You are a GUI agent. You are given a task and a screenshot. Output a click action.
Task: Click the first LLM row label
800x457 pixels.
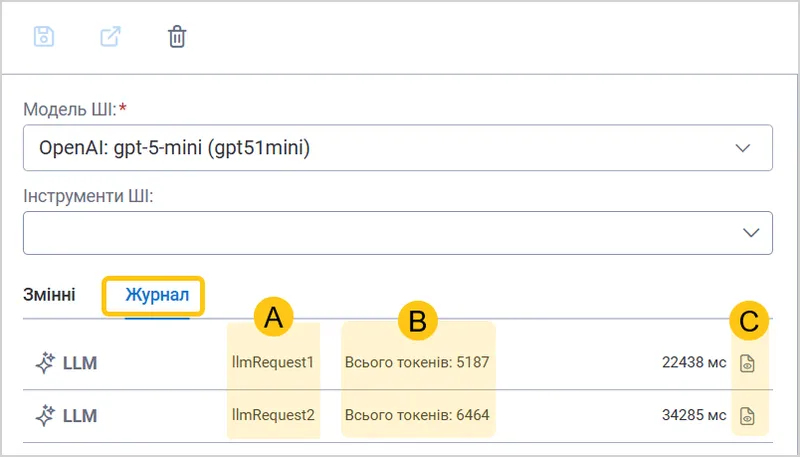coord(80,363)
